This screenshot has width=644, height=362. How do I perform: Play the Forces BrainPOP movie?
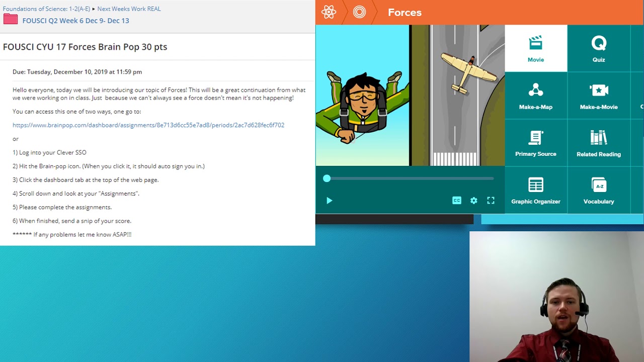coord(329,201)
